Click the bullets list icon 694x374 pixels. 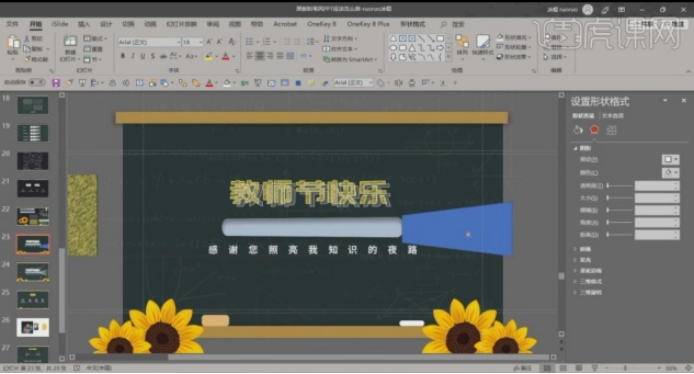tap(250, 42)
